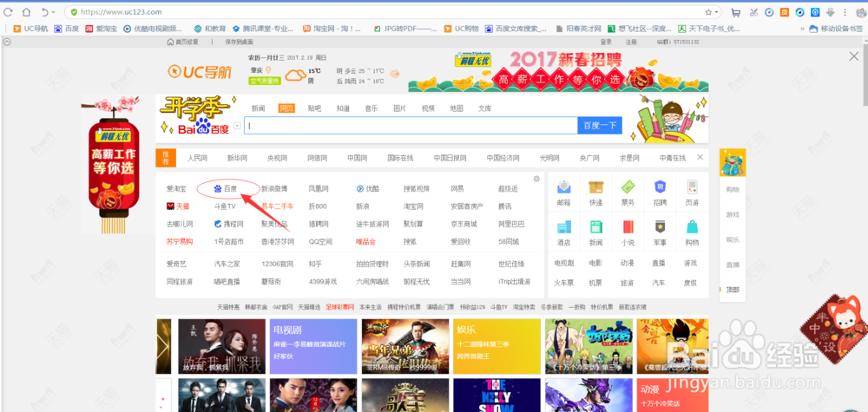
Task: Click the 肇庆 location pin icon
Action: tap(268, 69)
